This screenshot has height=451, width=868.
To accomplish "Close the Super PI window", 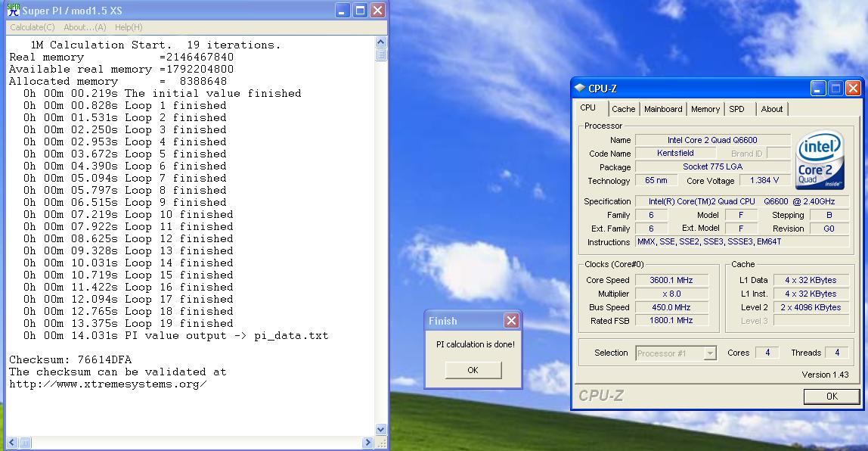I will point(377,10).
